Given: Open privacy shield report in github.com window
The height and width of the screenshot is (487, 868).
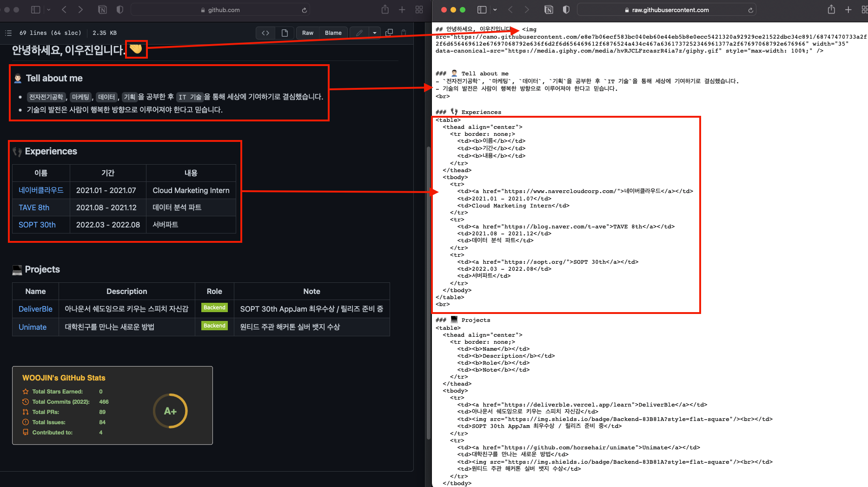Looking at the screenshot, I should coord(119,10).
